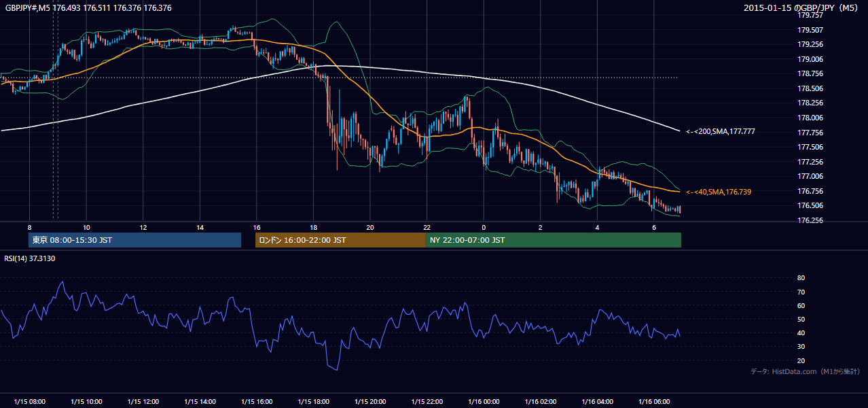Click the date label 1/15 08:00
The height and width of the screenshot is (408, 868).
pyautogui.click(x=29, y=401)
